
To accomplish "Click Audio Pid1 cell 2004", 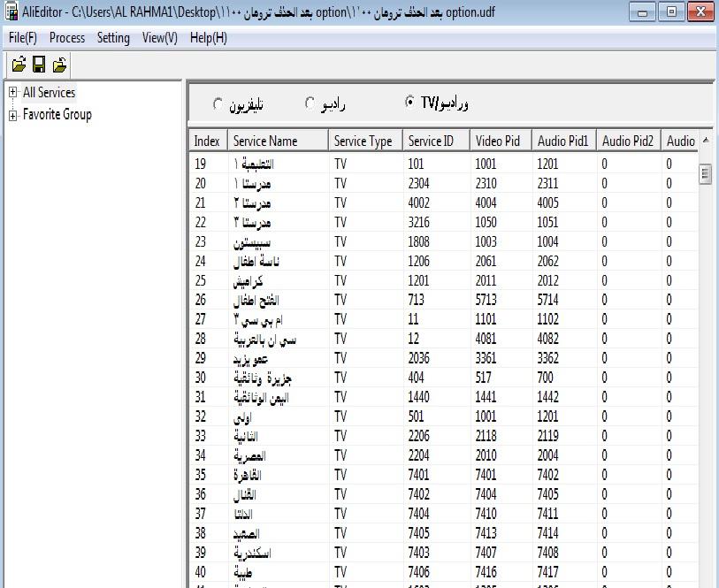I will (x=547, y=455).
